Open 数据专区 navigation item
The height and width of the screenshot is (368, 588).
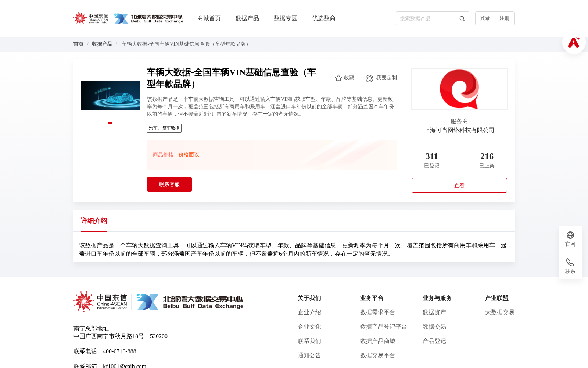click(x=286, y=18)
